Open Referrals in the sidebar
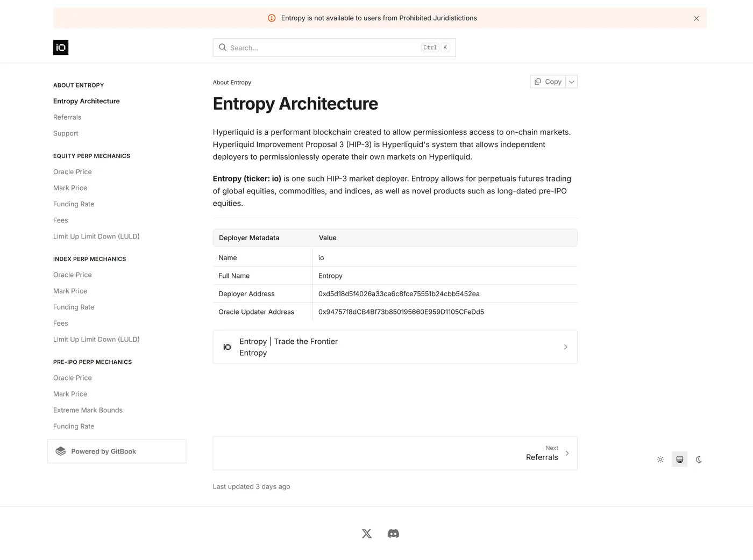The width and height of the screenshot is (753, 560). click(x=67, y=117)
